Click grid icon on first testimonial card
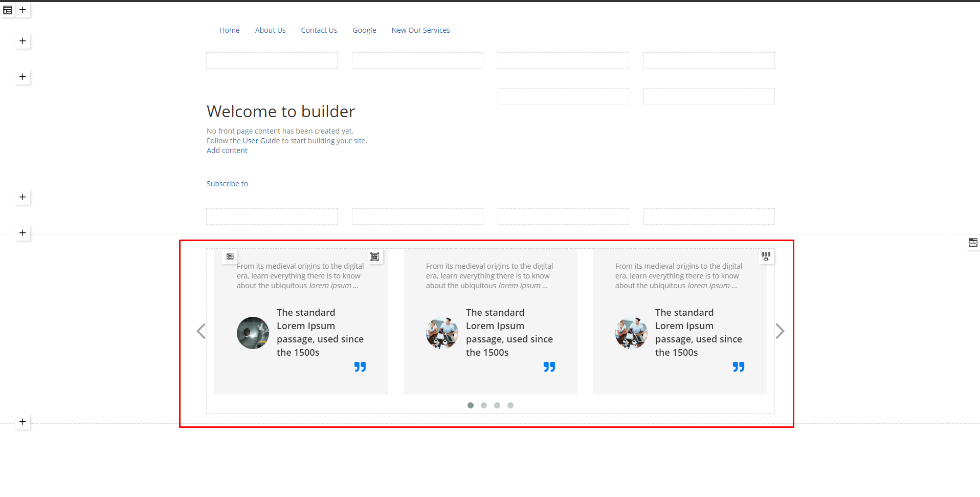 pyautogui.click(x=230, y=256)
